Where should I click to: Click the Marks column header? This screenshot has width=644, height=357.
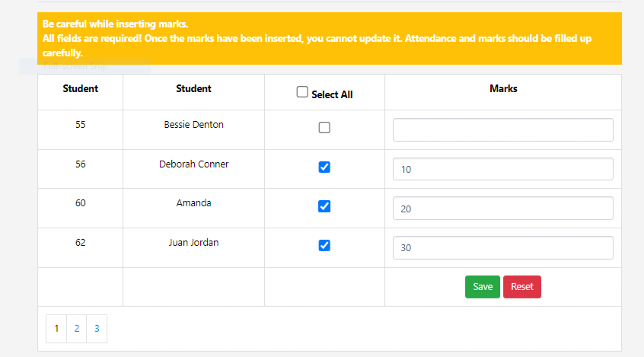click(x=503, y=89)
